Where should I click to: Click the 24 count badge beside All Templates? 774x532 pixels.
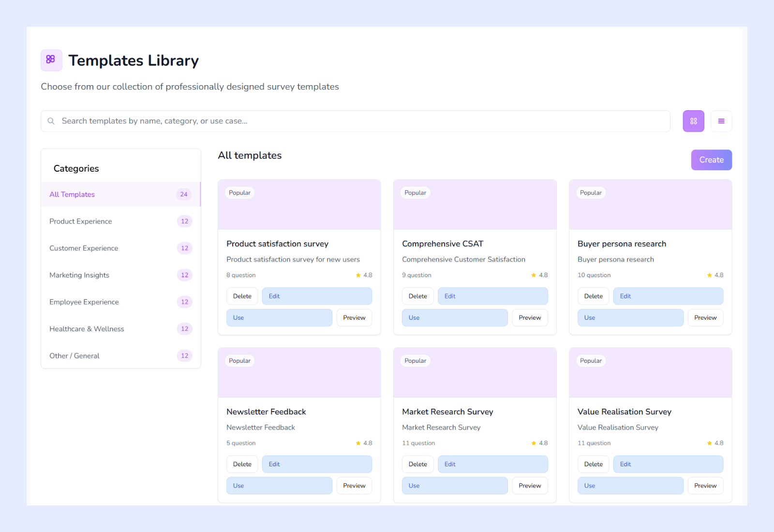tap(183, 194)
